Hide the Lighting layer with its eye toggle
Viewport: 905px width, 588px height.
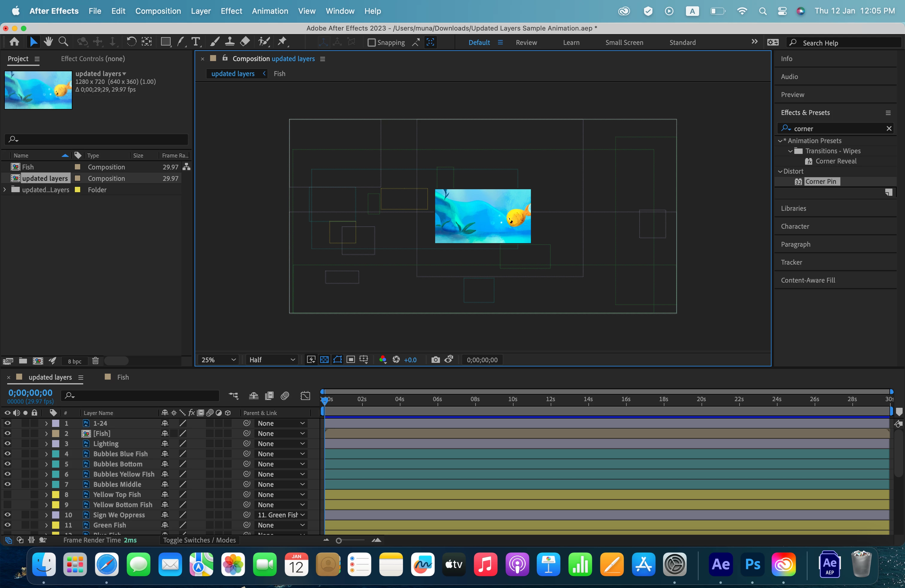pos(7,443)
